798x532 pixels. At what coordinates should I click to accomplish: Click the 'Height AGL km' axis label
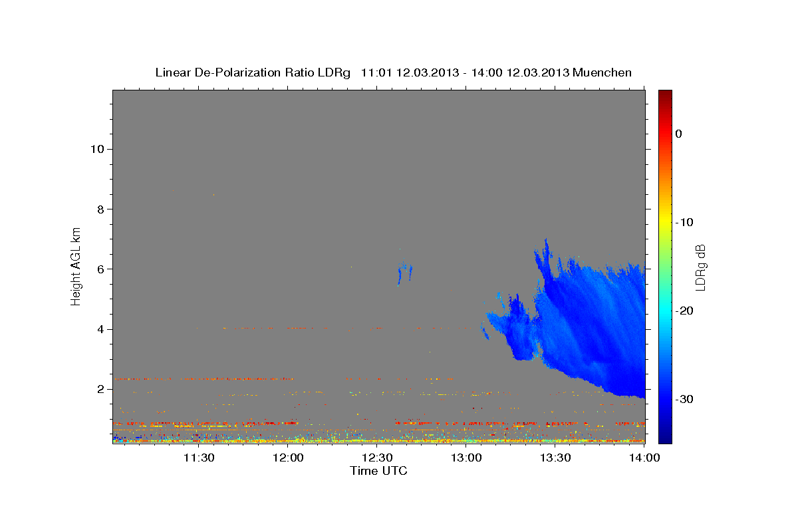coord(76,265)
